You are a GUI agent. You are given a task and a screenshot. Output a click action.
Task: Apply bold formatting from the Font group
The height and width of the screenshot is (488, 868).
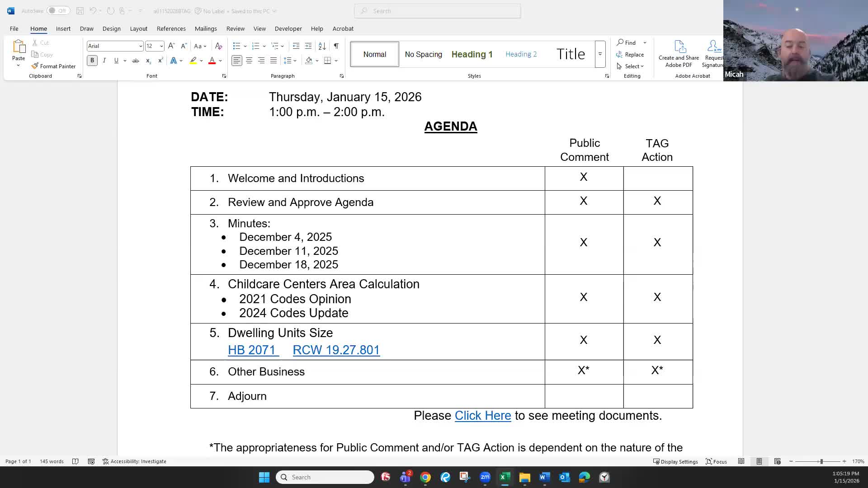(x=92, y=60)
